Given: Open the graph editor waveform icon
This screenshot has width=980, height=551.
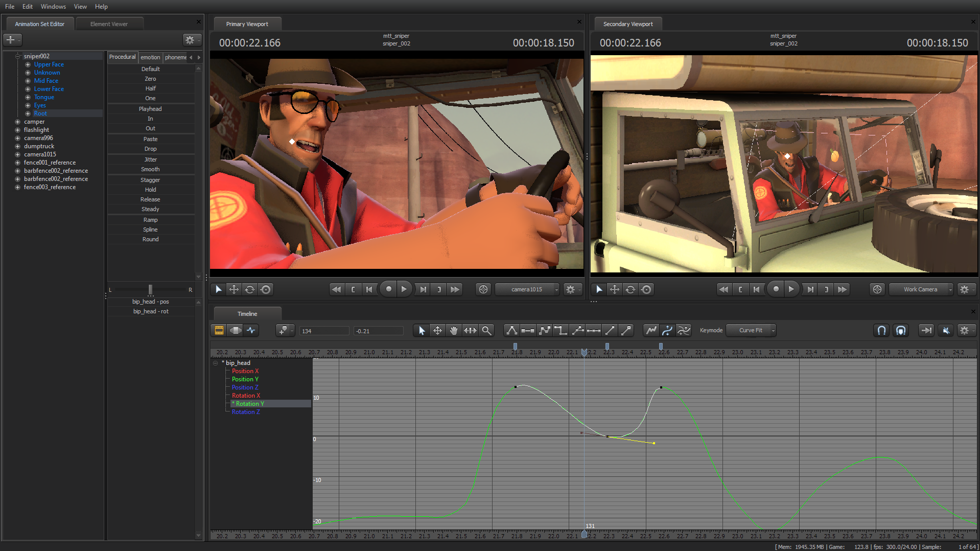Looking at the screenshot, I should point(251,330).
